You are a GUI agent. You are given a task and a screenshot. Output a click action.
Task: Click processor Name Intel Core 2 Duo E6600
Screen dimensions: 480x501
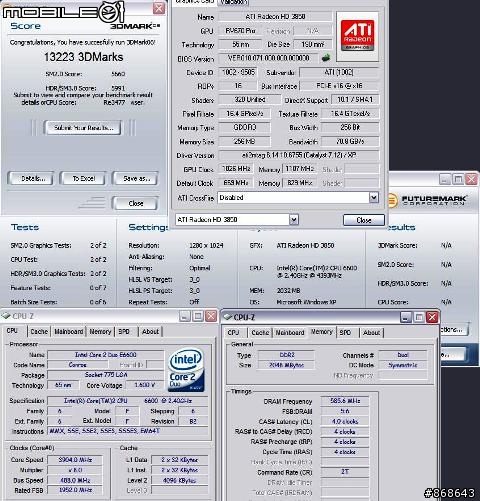tap(106, 355)
